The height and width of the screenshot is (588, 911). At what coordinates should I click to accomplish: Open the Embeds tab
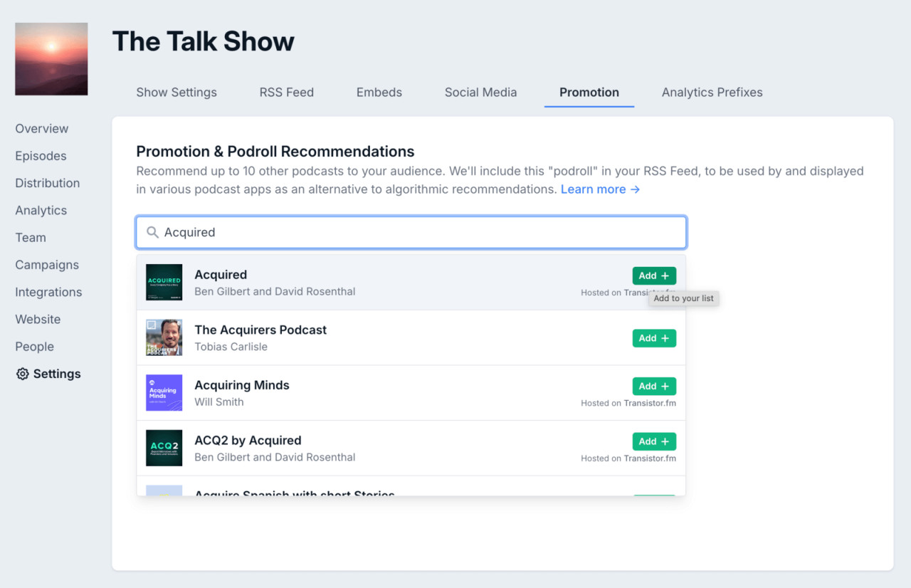point(379,92)
